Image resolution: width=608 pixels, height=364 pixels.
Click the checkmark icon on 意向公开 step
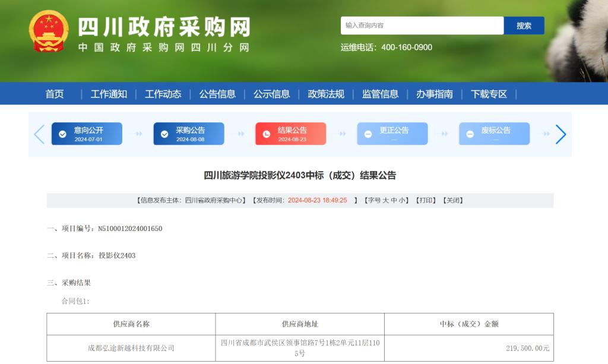pos(62,134)
